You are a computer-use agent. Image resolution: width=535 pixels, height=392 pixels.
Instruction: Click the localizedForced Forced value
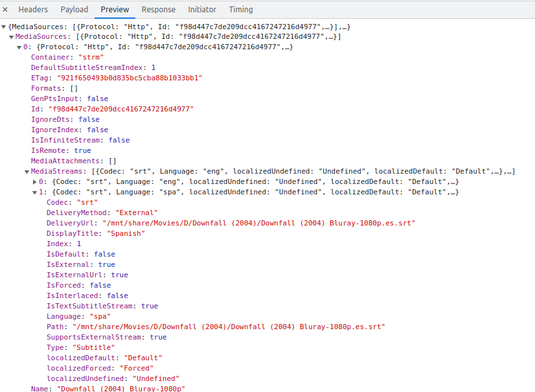pos(137,368)
